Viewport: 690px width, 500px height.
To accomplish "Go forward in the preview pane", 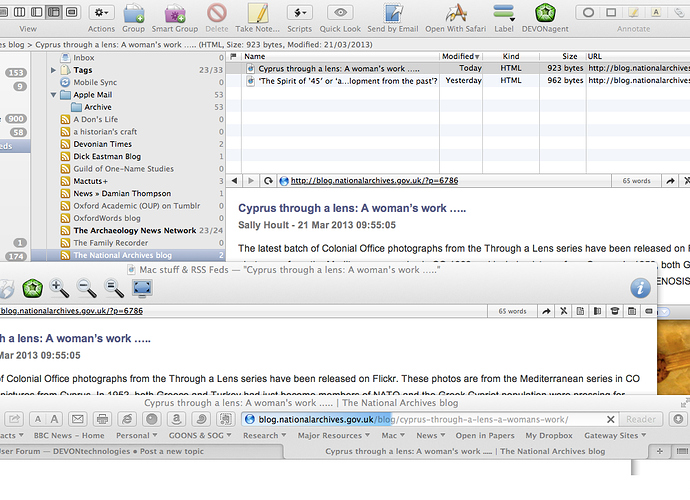I will tap(251, 180).
